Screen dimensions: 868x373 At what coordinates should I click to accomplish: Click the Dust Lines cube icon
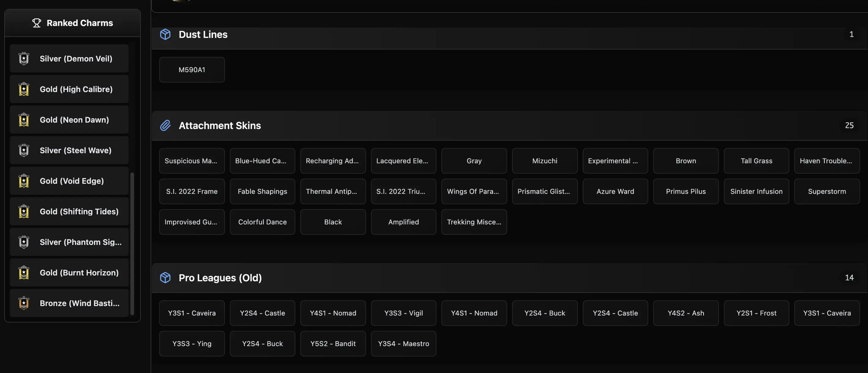[165, 34]
